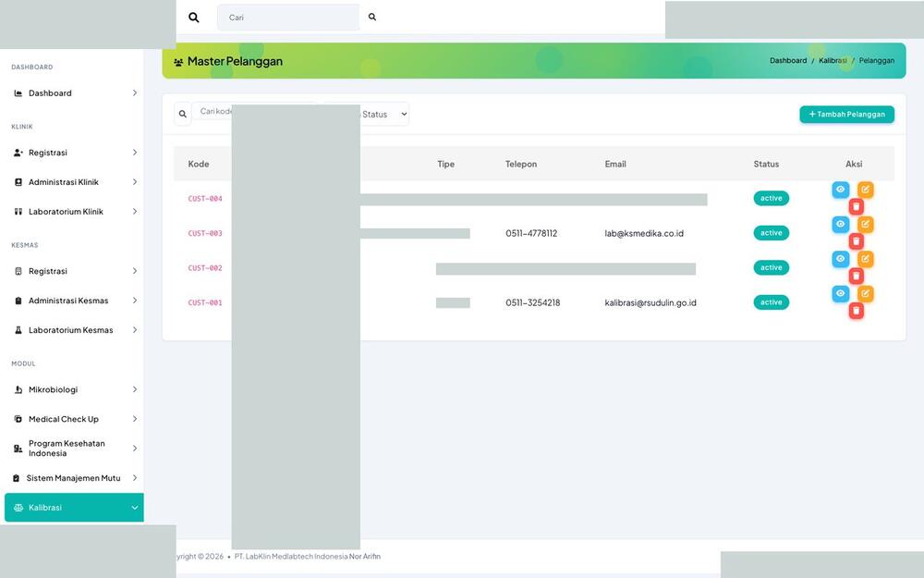
Task: Click the Dashboard chart icon in sidebar
Action: point(18,93)
